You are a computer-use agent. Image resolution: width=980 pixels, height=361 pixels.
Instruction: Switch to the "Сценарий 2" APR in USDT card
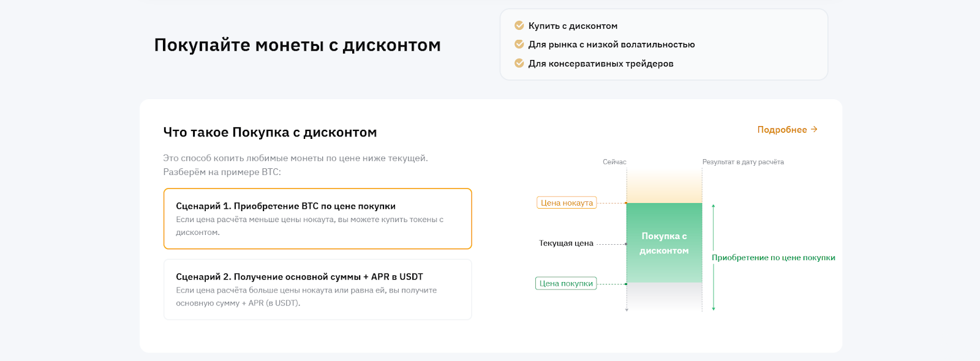point(317,289)
